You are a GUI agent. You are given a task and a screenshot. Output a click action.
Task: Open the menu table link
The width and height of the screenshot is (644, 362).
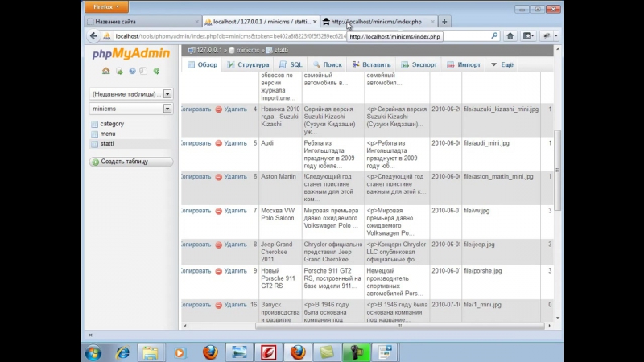(x=108, y=134)
